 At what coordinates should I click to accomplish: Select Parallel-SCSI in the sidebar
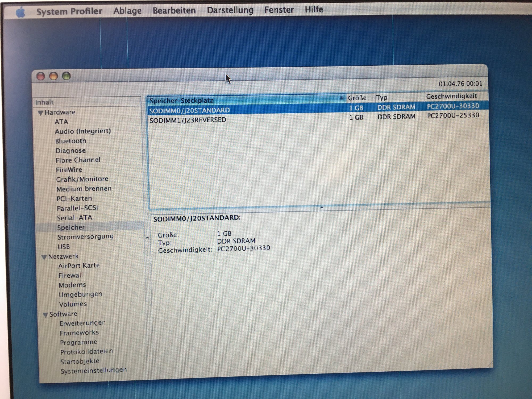click(x=77, y=208)
